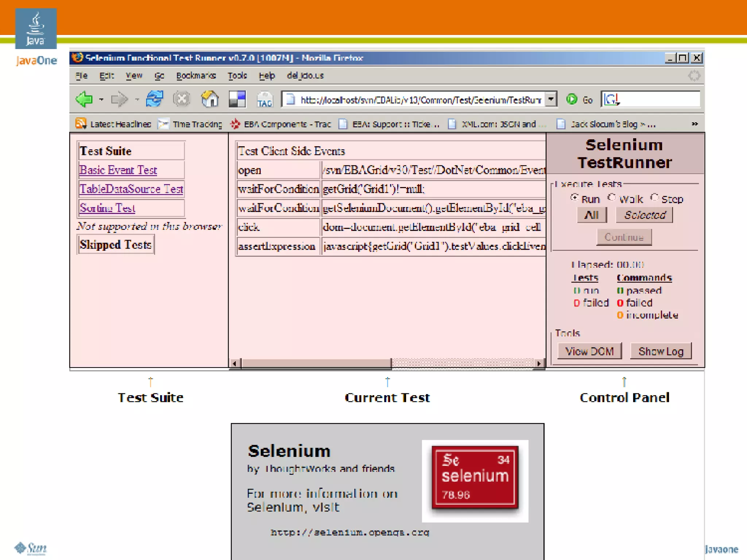Click the Continue button
Viewport: 747px width, 560px height.
coord(624,237)
